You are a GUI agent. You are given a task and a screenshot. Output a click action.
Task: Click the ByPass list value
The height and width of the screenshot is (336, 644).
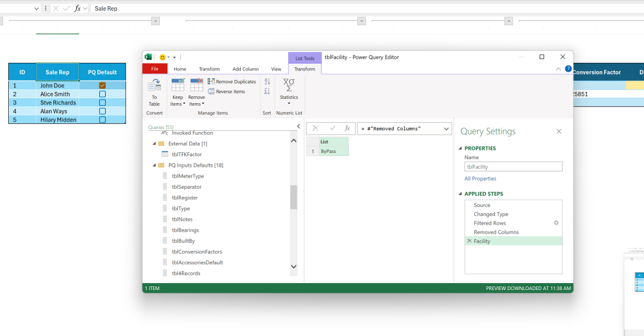pos(334,152)
